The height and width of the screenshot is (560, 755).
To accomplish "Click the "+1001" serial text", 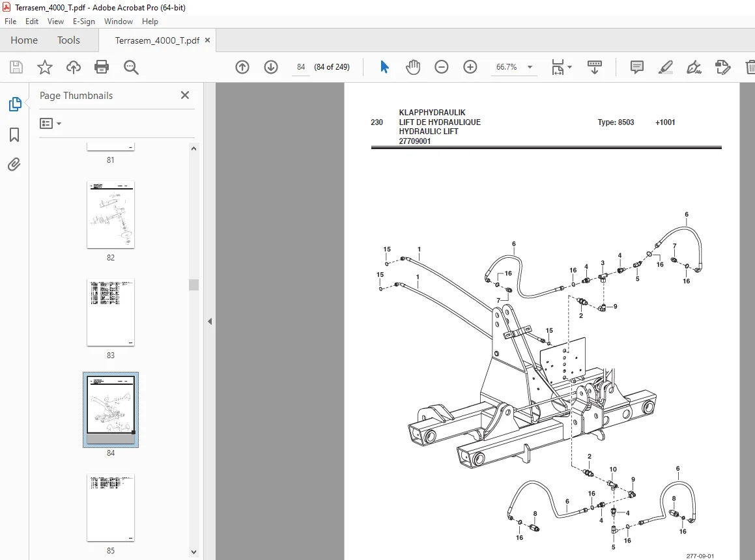I will [665, 122].
